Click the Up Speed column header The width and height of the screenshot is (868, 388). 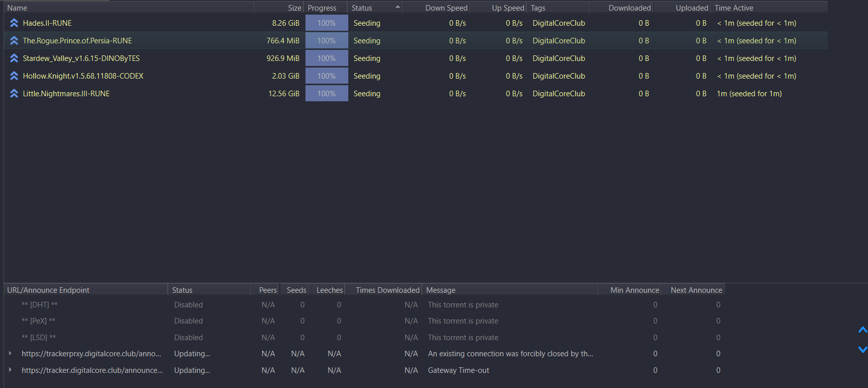(508, 8)
